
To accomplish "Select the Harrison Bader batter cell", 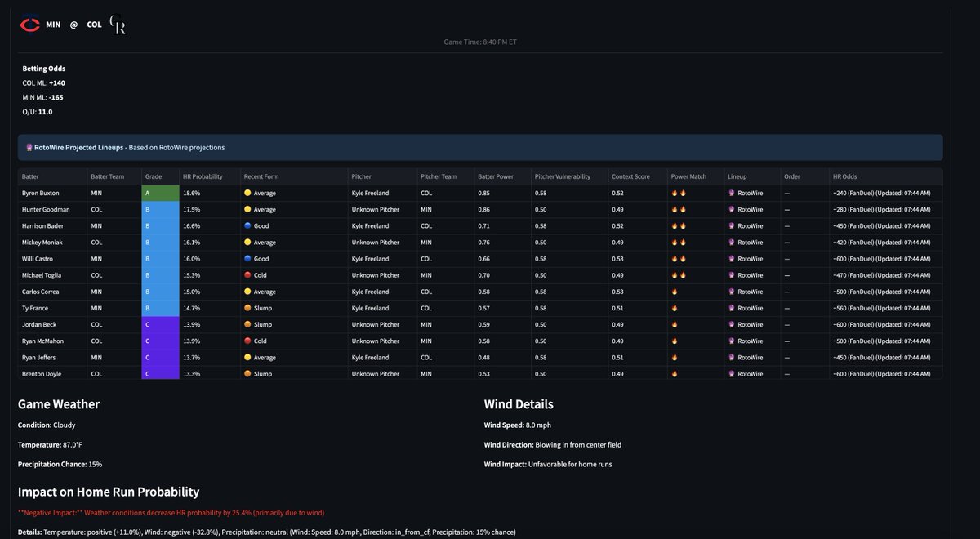I will (x=51, y=226).
